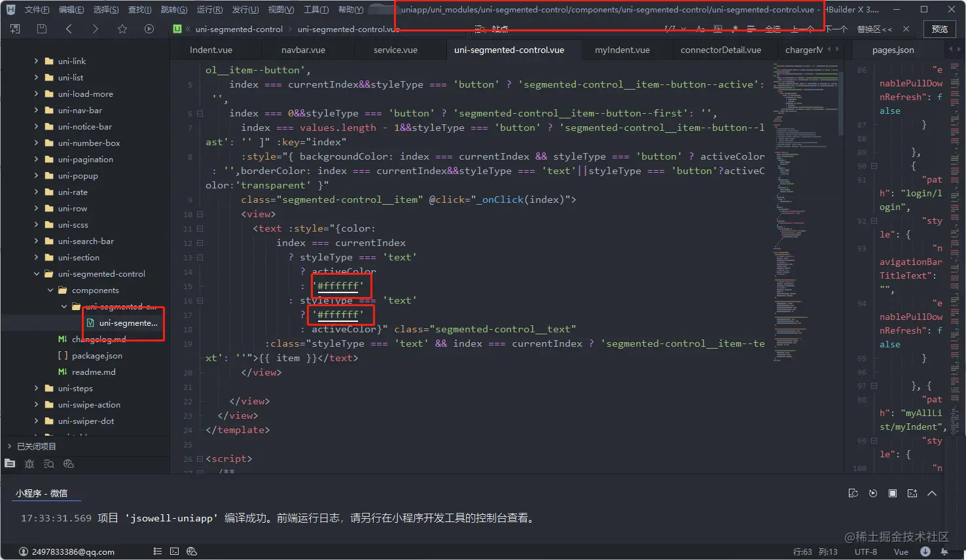Select the pages.json tab in right pane
The height and width of the screenshot is (560, 966).
(x=893, y=50)
